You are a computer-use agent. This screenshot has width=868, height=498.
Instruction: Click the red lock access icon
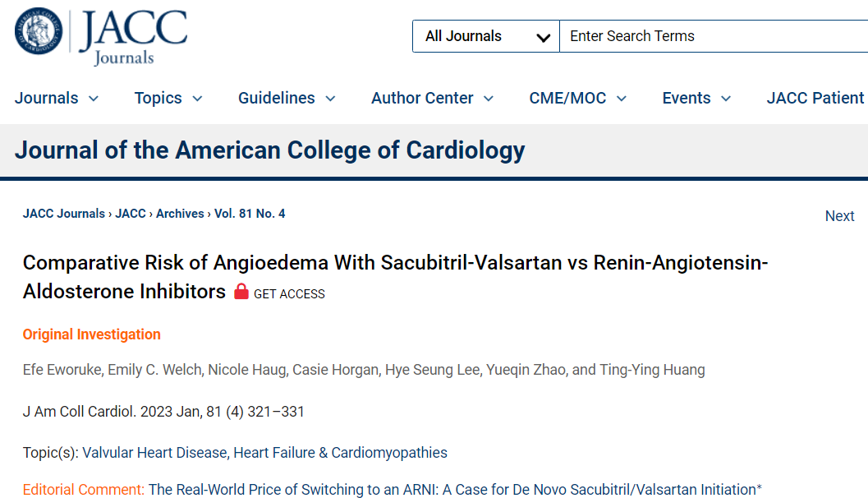pos(241,292)
